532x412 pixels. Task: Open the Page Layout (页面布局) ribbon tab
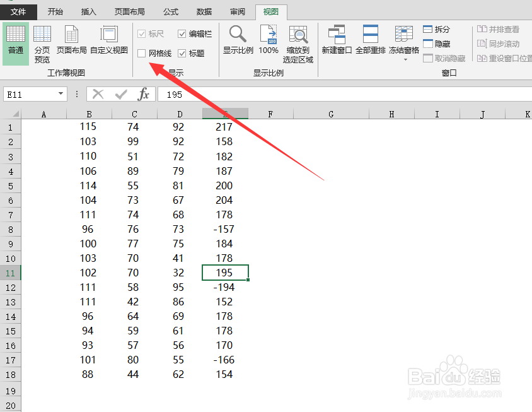[130, 12]
